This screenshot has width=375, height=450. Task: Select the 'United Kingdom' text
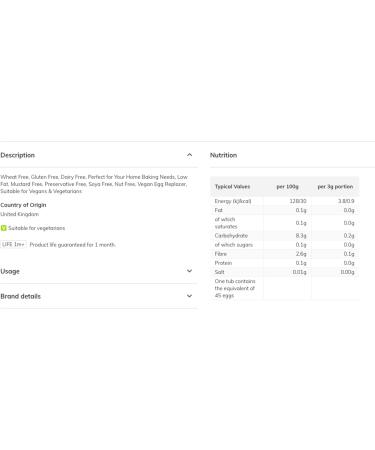click(x=20, y=214)
